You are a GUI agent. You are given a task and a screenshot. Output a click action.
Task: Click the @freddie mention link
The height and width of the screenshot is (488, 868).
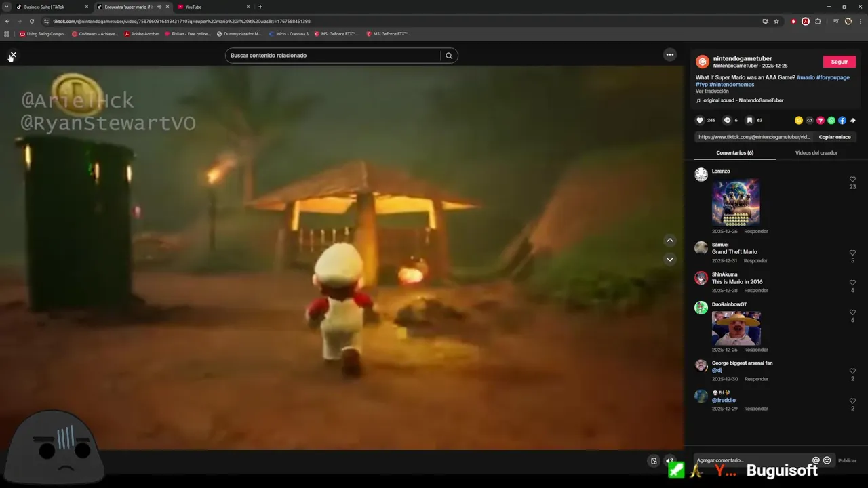point(724,400)
